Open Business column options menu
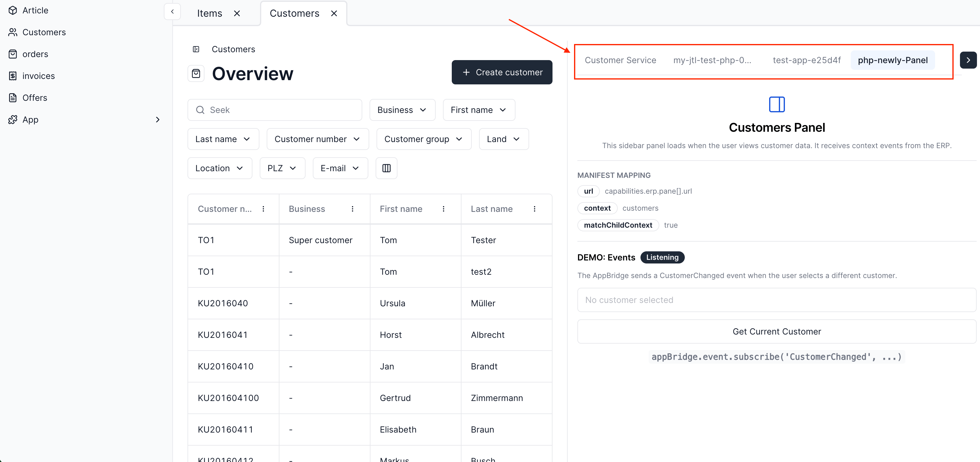980x462 pixels. (x=352, y=209)
